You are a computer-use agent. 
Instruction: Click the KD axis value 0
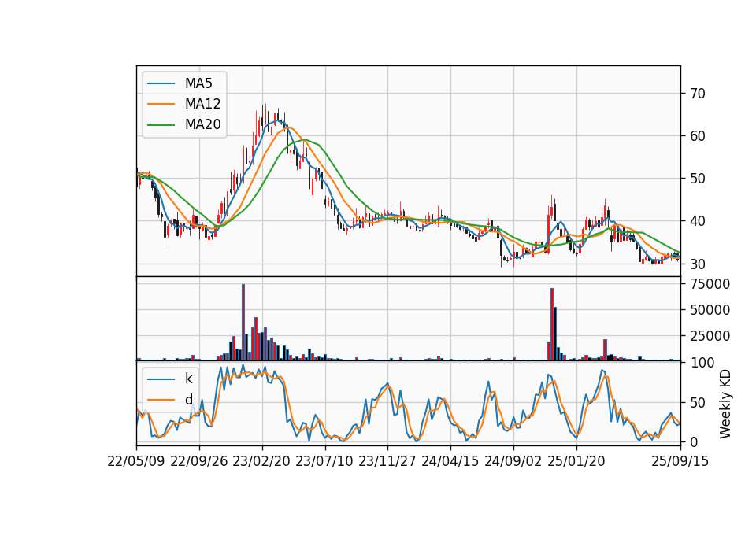(x=694, y=441)
